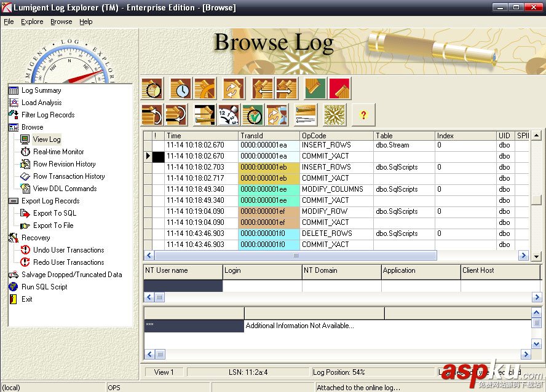Click the Run SQL Script globe icon
This screenshot has height=392, width=546.
(x=14, y=286)
